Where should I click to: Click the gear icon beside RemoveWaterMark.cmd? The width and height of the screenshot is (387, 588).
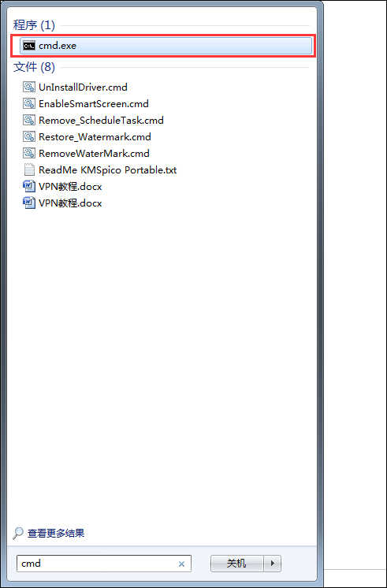pos(29,154)
